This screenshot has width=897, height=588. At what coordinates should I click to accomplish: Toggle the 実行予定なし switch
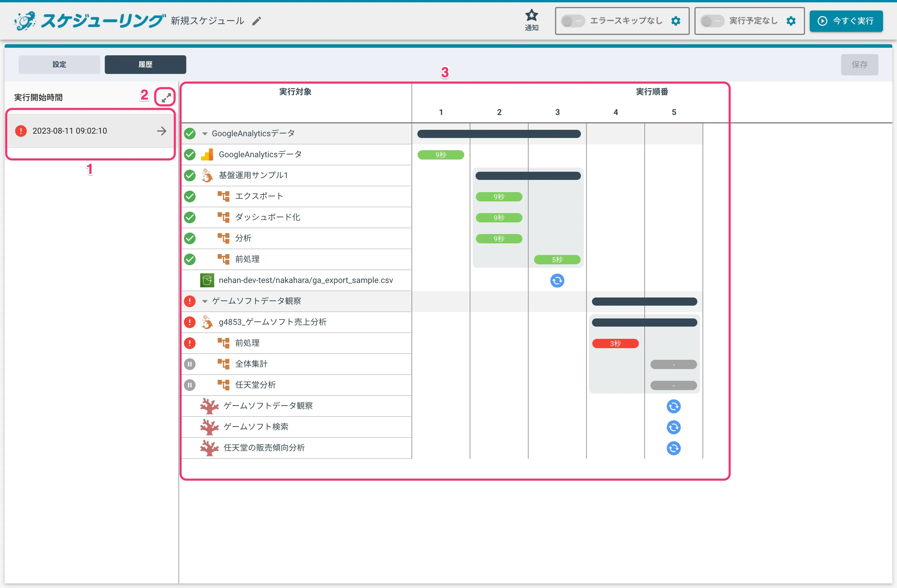pos(712,21)
